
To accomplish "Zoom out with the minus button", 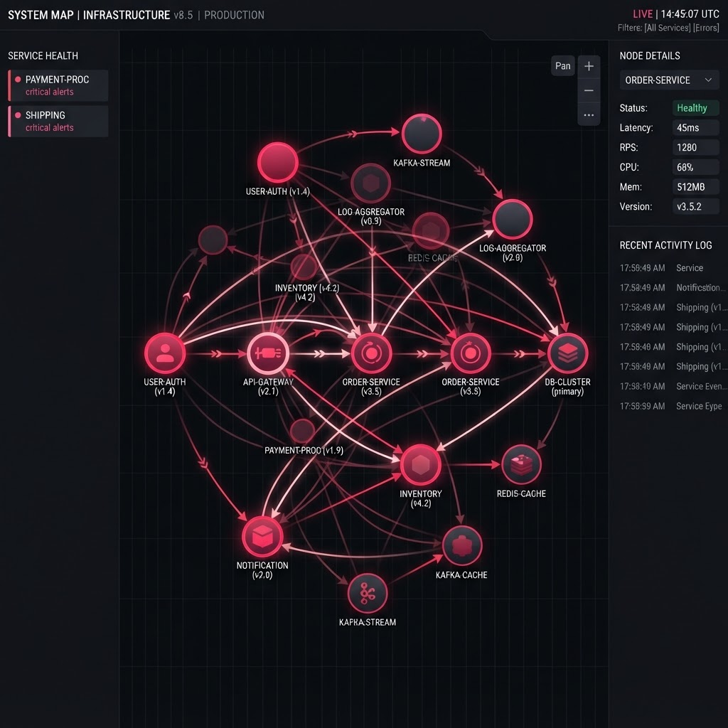I will point(589,90).
